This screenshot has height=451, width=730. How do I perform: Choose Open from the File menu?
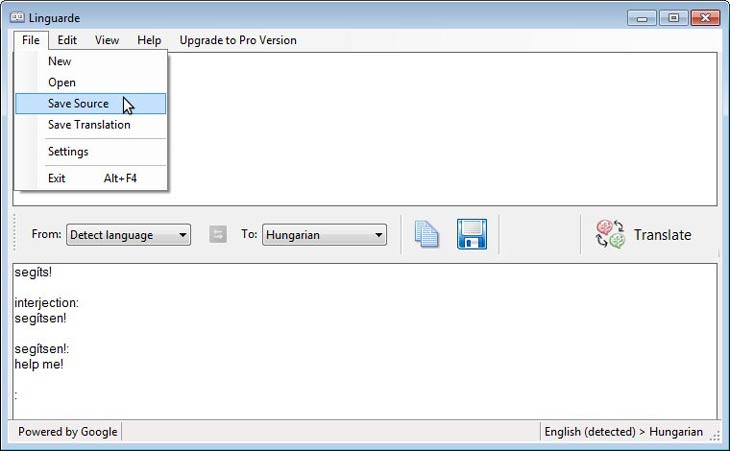coord(90,82)
